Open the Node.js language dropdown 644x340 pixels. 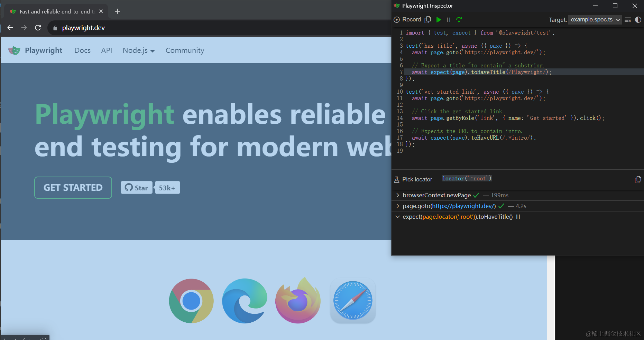[139, 50]
